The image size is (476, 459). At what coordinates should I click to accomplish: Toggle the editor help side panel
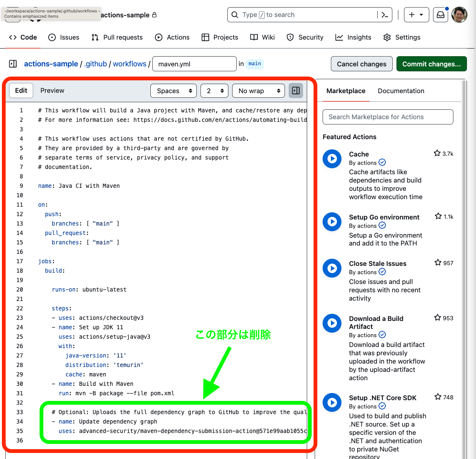tap(296, 91)
